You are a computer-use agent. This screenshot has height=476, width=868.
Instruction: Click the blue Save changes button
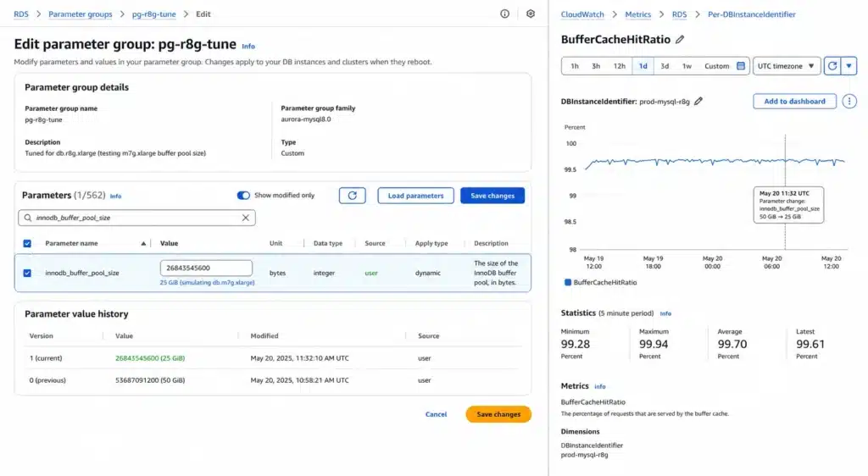pyautogui.click(x=492, y=196)
